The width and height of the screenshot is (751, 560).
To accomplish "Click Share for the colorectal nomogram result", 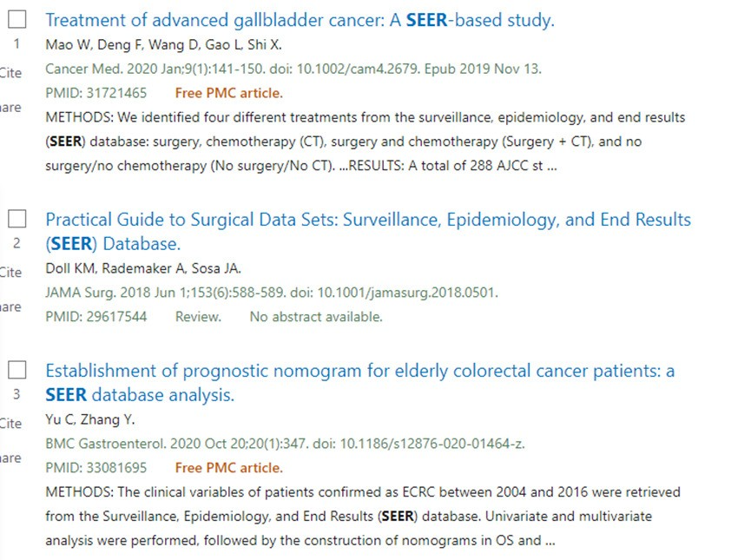I will pyautogui.click(x=10, y=458).
